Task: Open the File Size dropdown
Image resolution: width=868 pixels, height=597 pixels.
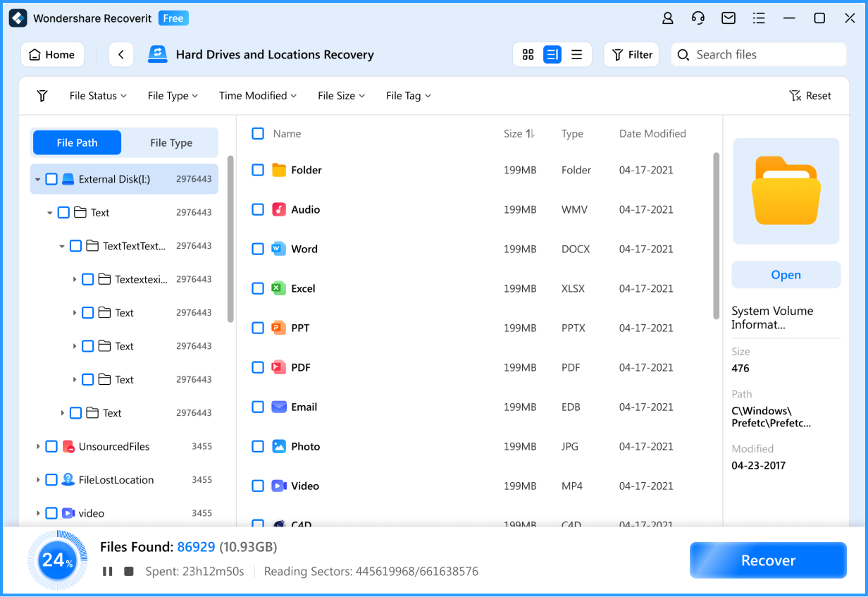Action: (341, 96)
